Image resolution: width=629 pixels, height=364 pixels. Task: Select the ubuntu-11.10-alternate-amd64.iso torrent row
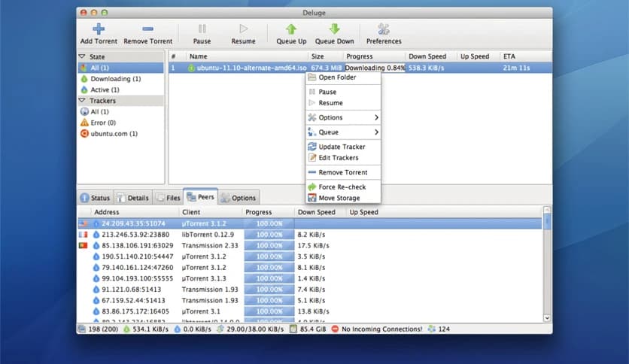coord(360,68)
